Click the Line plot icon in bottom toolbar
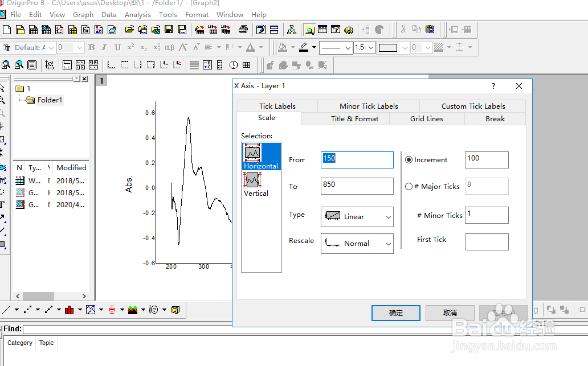The width and height of the screenshot is (588, 366). pyautogui.click(x=6, y=310)
